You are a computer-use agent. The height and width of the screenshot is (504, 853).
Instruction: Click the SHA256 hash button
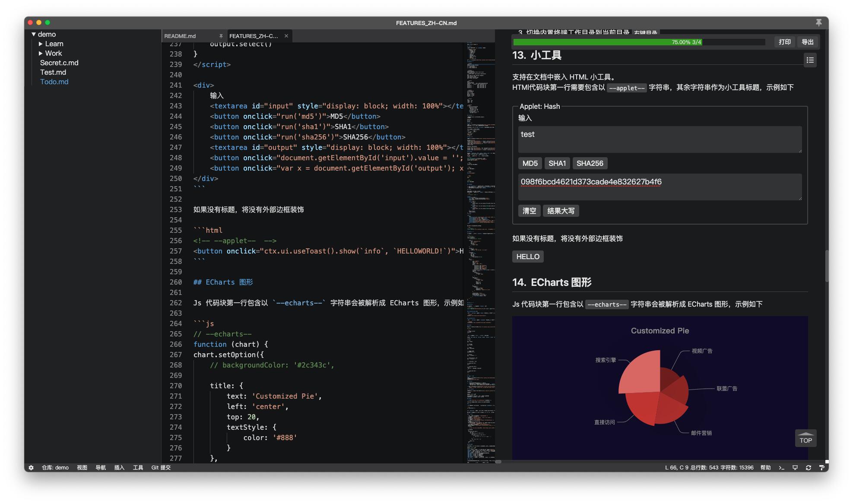[590, 163]
